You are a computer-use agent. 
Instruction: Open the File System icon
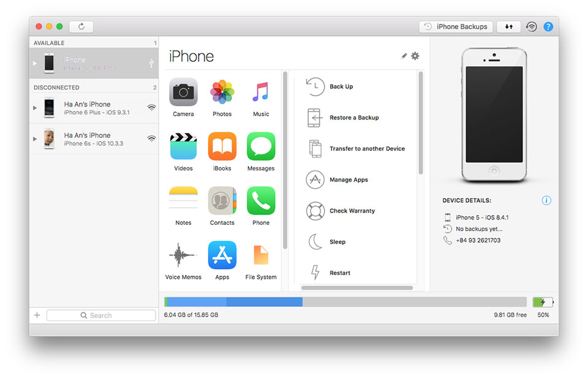(x=261, y=255)
